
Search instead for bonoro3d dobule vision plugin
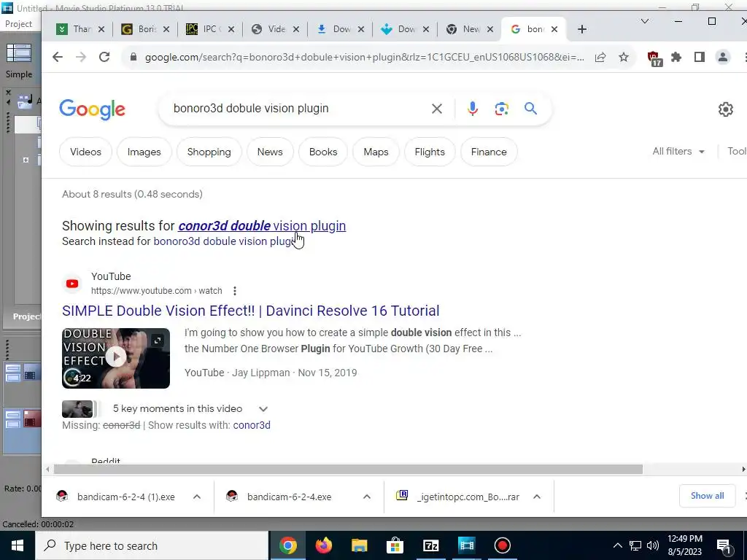coord(224,241)
